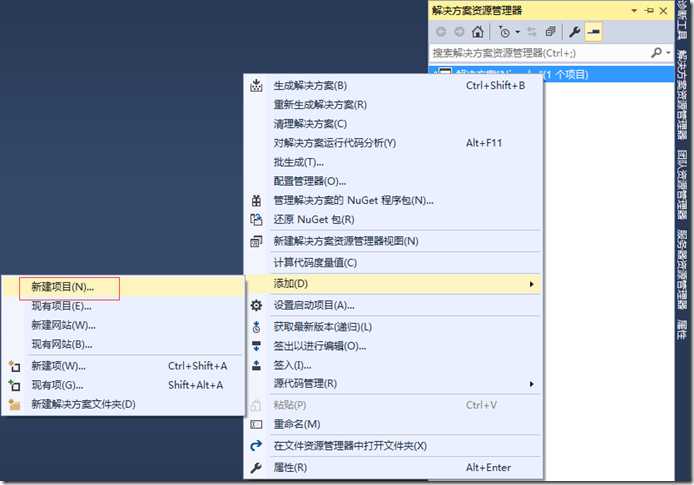Open the 属性 side tab

(x=682, y=330)
